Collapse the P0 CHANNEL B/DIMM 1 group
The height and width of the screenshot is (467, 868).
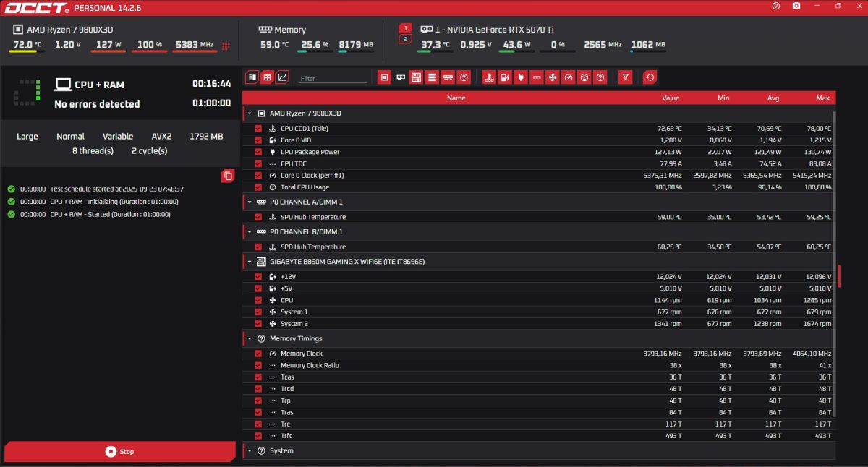click(x=250, y=231)
